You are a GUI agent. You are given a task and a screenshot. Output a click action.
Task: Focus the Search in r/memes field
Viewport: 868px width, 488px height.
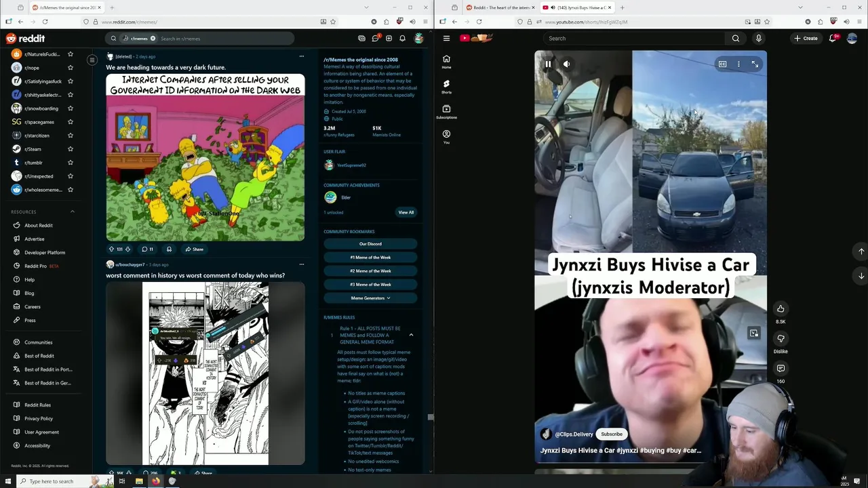tap(224, 39)
